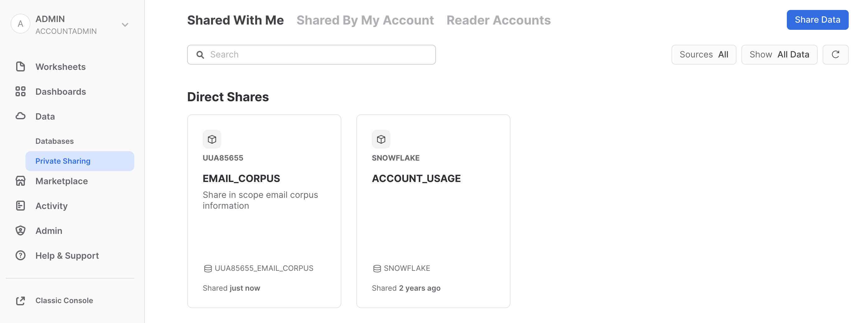The height and width of the screenshot is (323, 868).
Task: Open the Databases page
Action: (x=54, y=141)
